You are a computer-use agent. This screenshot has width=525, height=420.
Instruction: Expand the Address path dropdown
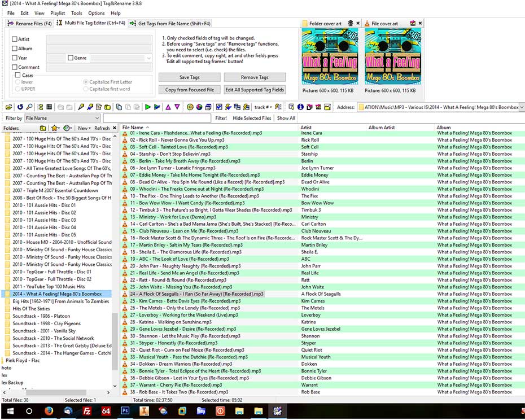point(521,107)
